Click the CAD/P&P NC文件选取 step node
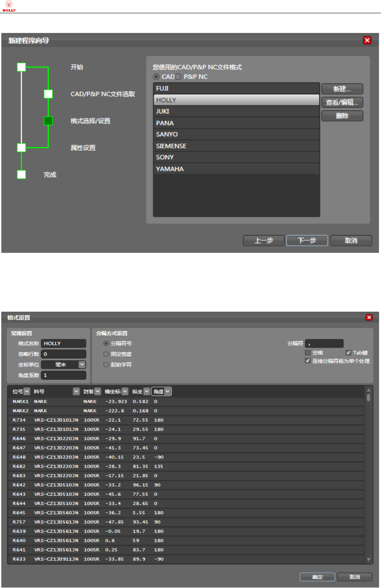Viewport: 384px width, 588px height. point(48,94)
